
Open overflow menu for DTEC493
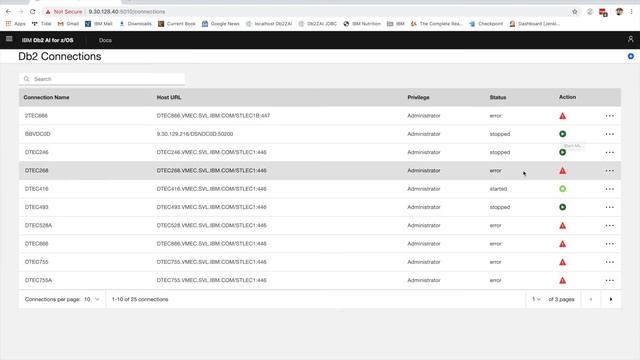pyautogui.click(x=609, y=207)
